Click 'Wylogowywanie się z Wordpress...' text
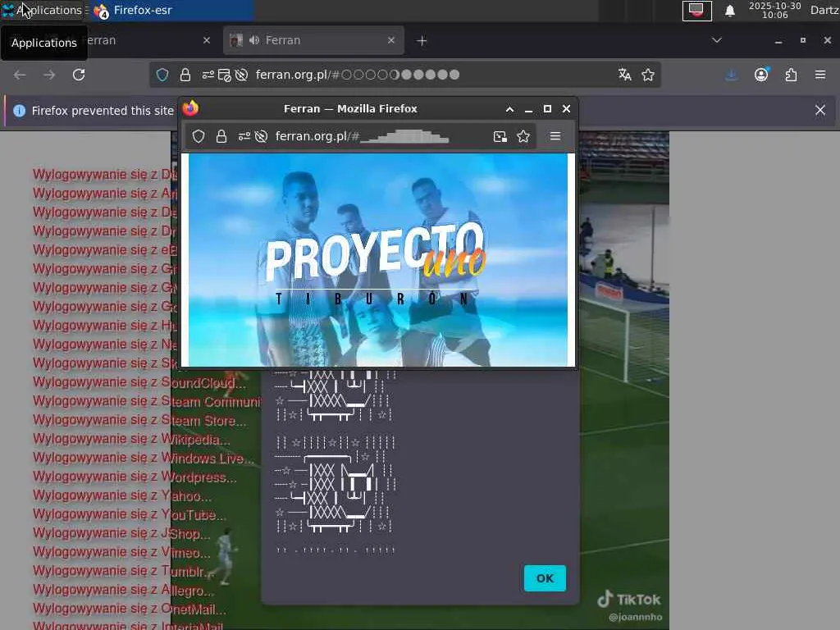This screenshot has height=630, width=840. click(x=135, y=477)
